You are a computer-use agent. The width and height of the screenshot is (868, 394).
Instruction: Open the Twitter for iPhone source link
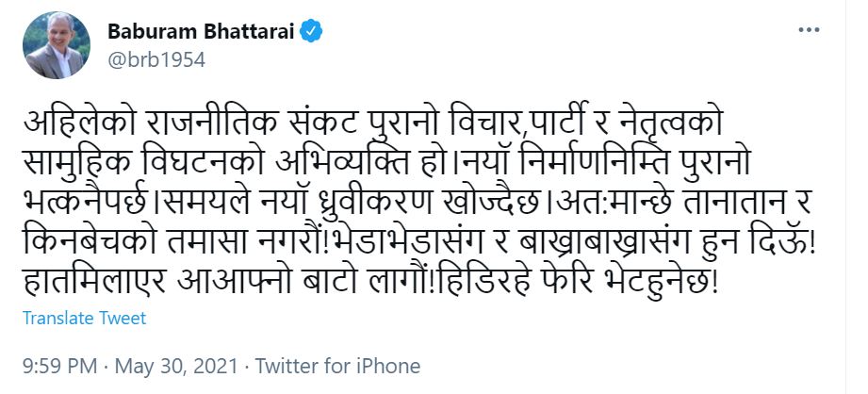point(338,366)
